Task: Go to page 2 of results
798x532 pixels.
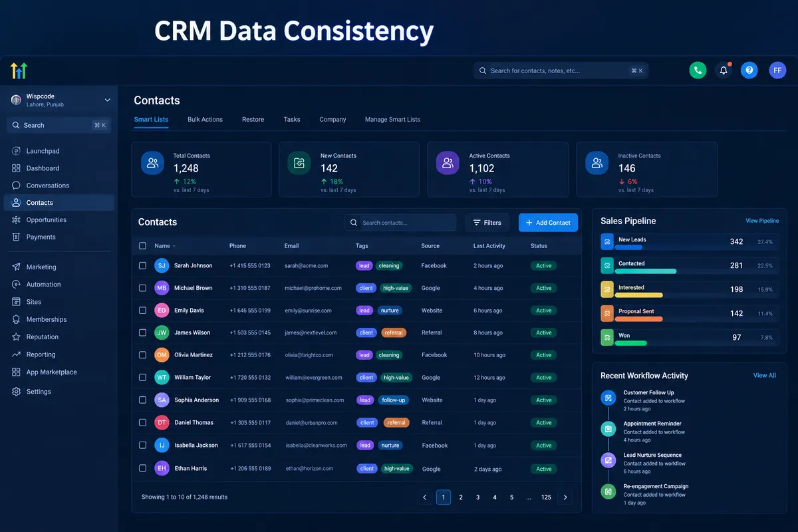Action: 461,497
